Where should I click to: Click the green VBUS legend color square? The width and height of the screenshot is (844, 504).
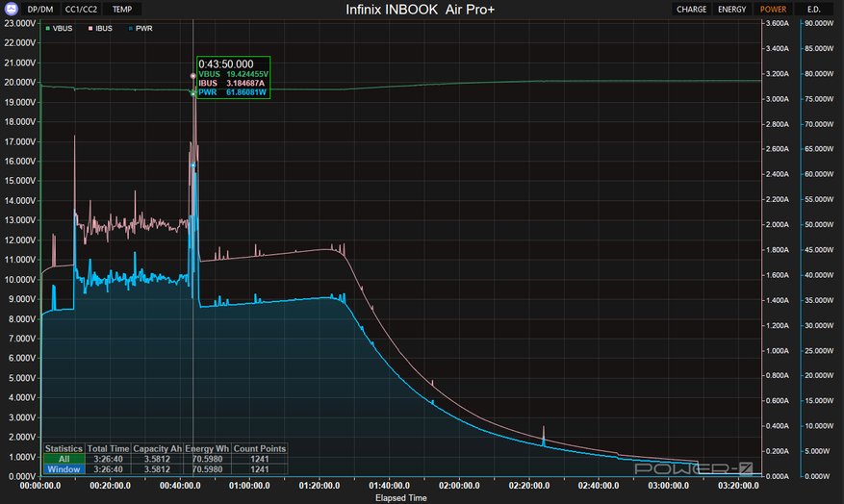tap(48, 29)
